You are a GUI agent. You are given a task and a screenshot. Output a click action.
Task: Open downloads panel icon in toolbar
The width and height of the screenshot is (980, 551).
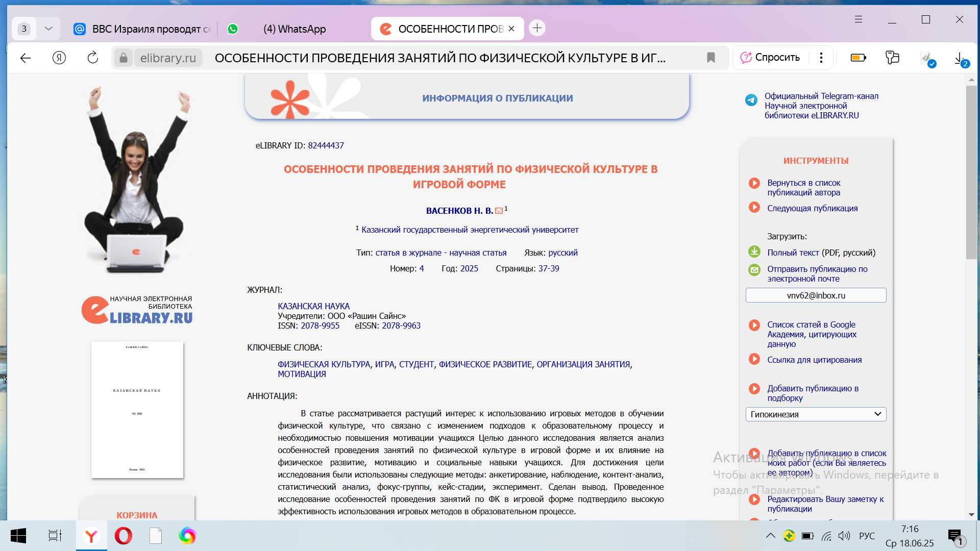(x=960, y=58)
